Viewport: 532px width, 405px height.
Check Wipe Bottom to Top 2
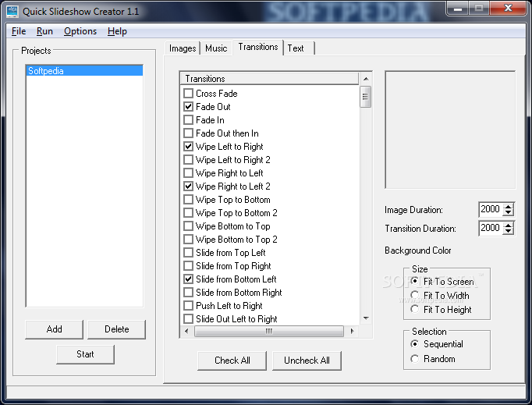click(x=188, y=240)
